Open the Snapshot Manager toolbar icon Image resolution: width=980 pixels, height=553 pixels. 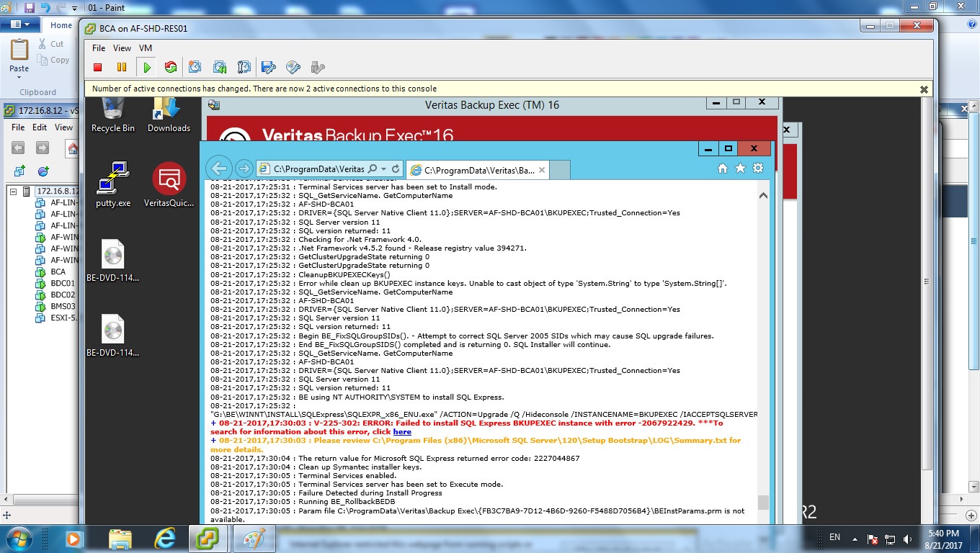click(x=244, y=68)
